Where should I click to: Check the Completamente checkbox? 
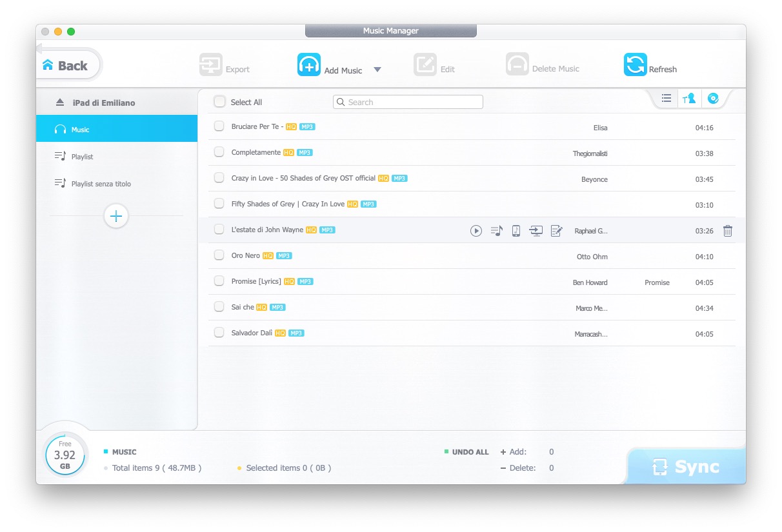[x=219, y=152]
